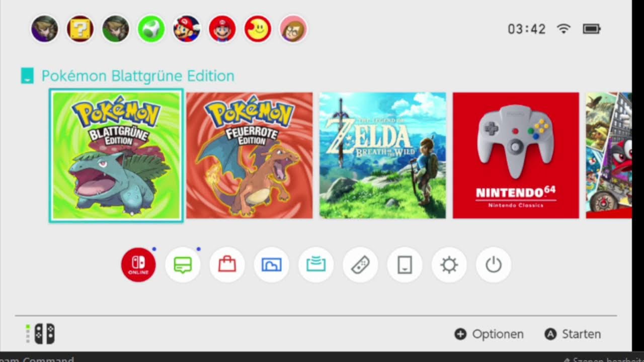Open the yellow question block user profile
This screenshot has height=362, width=644.
tap(80, 29)
